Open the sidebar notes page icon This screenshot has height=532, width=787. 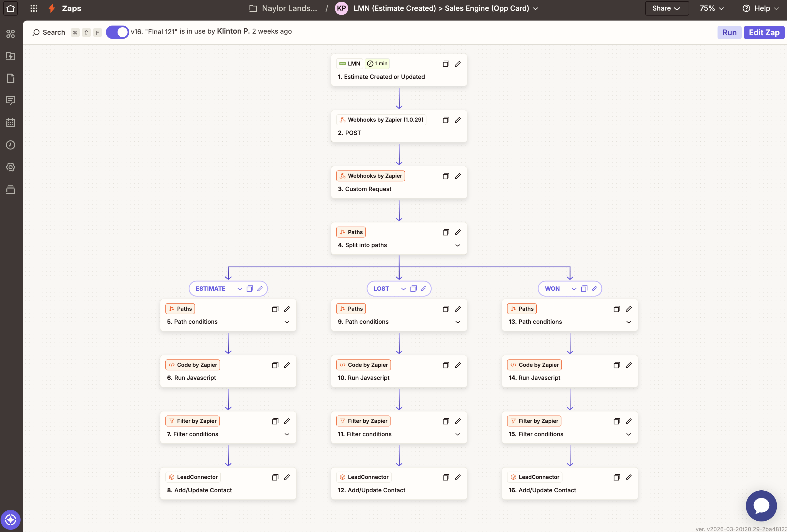coord(11,78)
